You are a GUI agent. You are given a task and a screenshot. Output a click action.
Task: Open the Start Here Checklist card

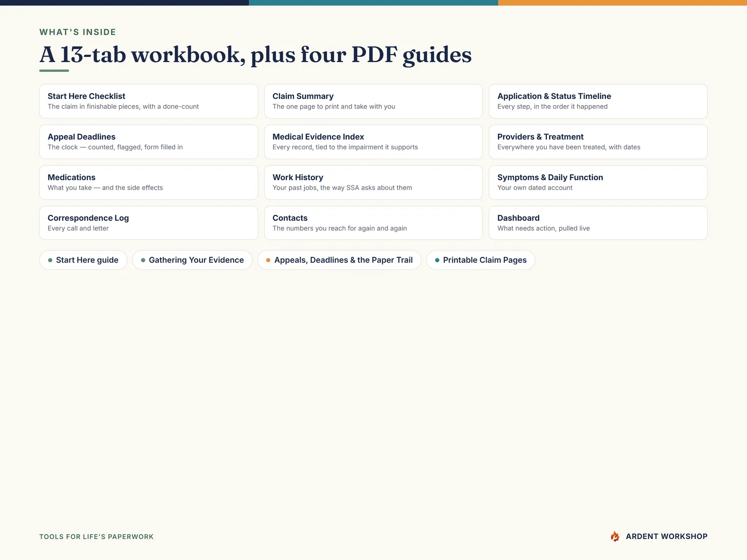click(148, 101)
